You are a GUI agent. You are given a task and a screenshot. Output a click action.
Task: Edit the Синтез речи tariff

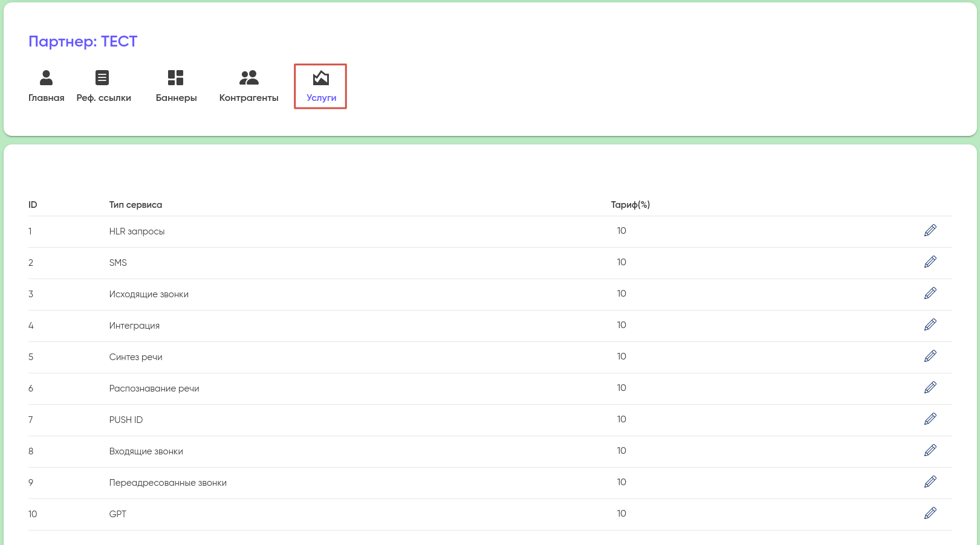point(930,356)
